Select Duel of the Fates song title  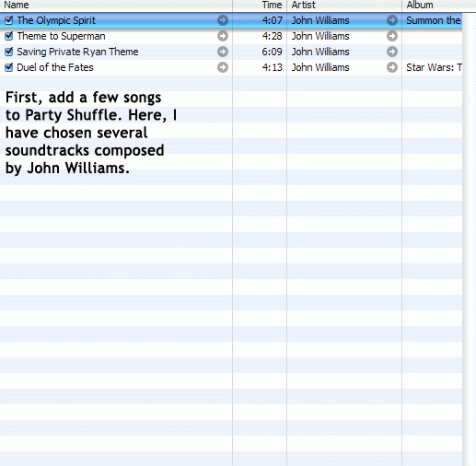pos(55,67)
